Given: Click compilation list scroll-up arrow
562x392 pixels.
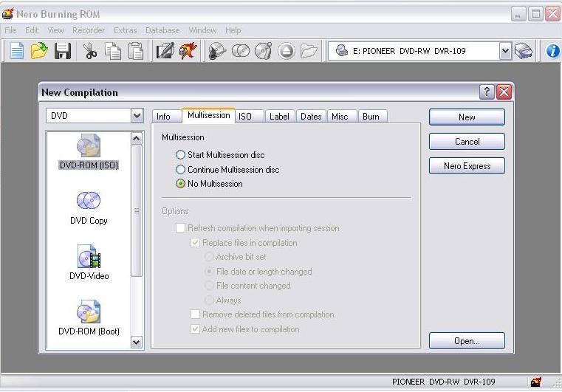Looking at the screenshot, I should (x=137, y=138).
